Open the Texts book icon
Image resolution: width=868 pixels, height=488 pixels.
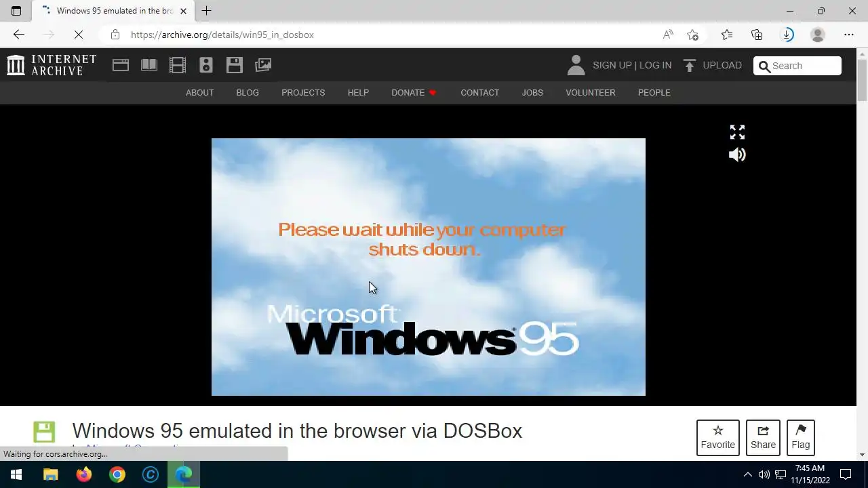pyautogui.click(x=149, y=65)
